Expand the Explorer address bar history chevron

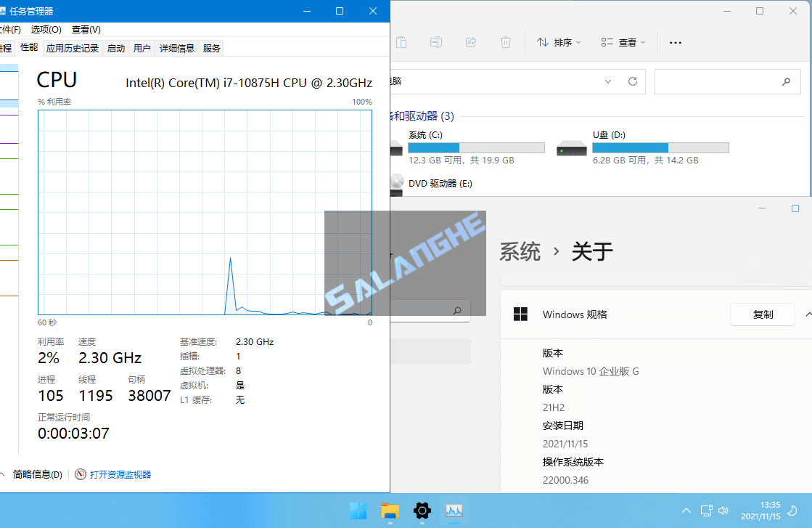608,81
